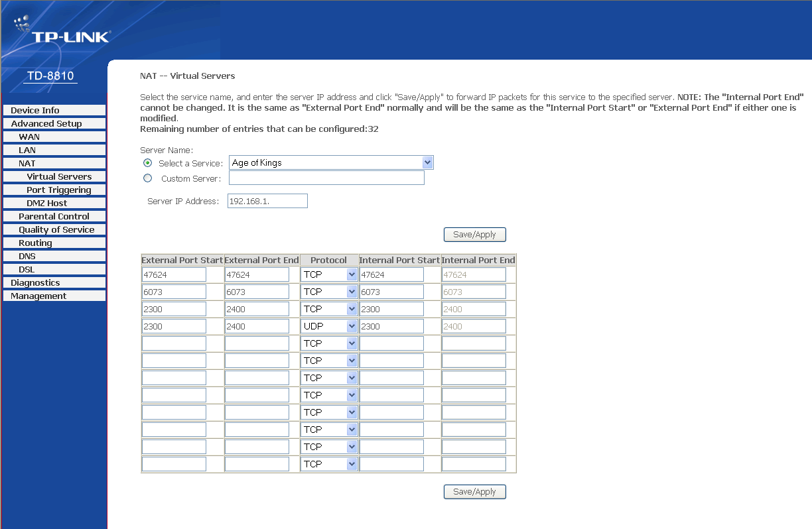Screen dimensions: 812x529
Task: Click External Port Start field with 47624
Action: pyautogui.click(x=174, y=274)
